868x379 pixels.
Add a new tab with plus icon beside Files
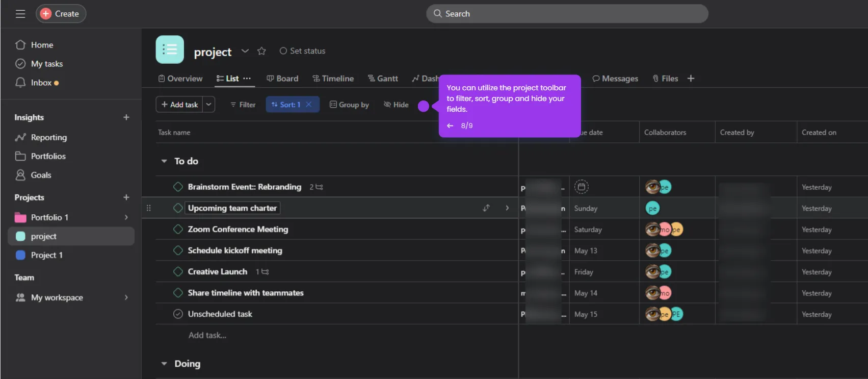pos(691,79)
